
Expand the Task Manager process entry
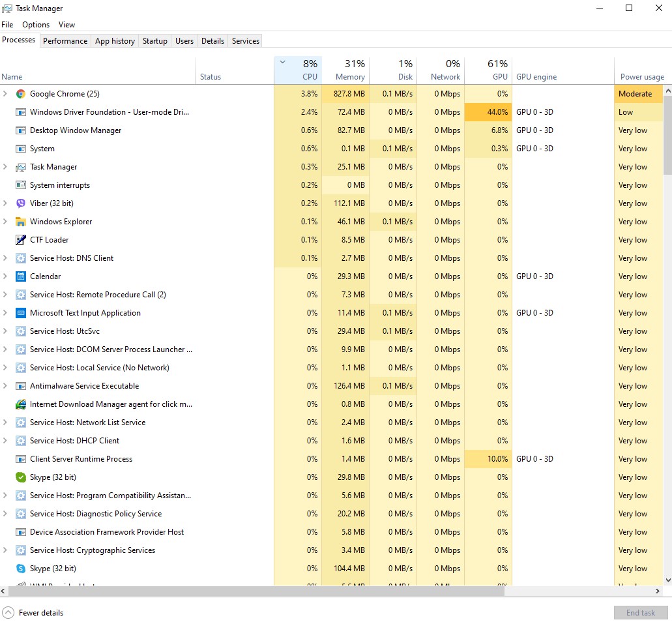click(x=5, y=167)
